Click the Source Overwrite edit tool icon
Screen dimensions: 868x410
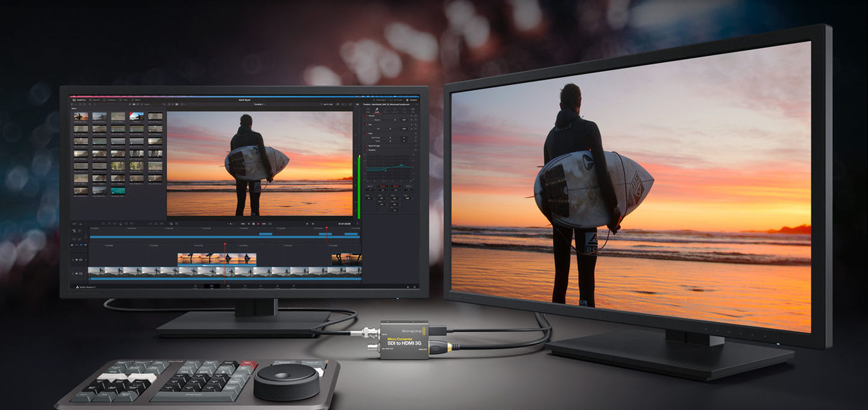[131, 224]
